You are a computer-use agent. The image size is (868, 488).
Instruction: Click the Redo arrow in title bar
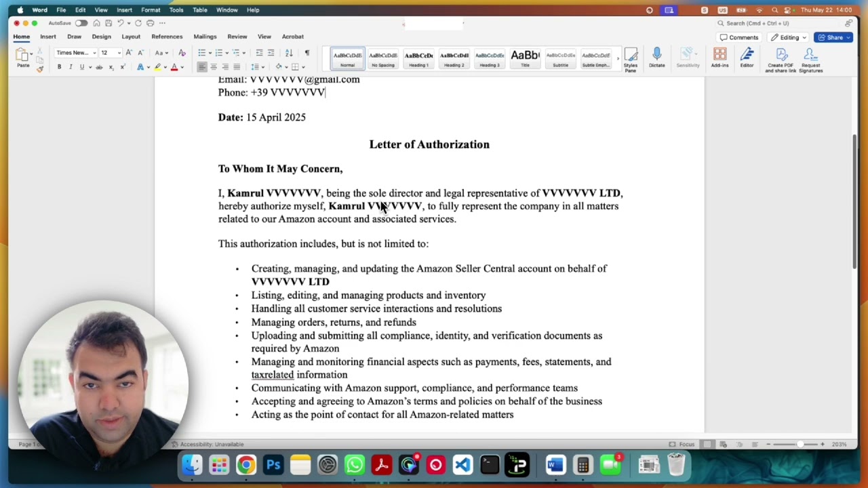pyautogui.click(x=138, y=23)
